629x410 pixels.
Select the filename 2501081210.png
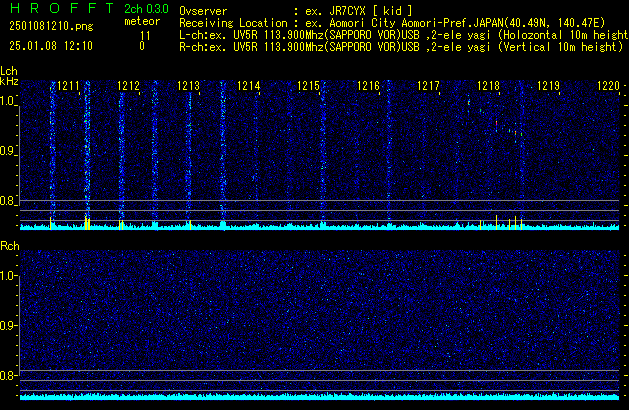coord(51,26)
